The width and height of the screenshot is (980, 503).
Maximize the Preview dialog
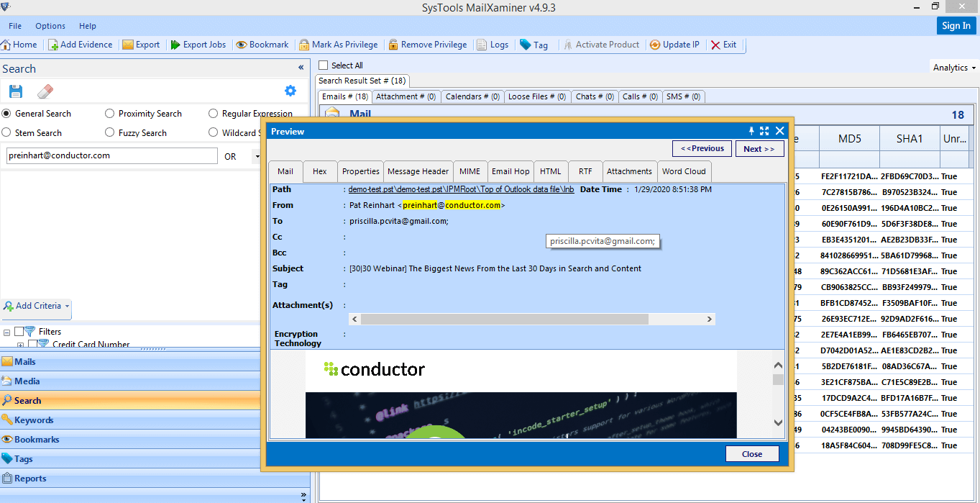[764, 131]
